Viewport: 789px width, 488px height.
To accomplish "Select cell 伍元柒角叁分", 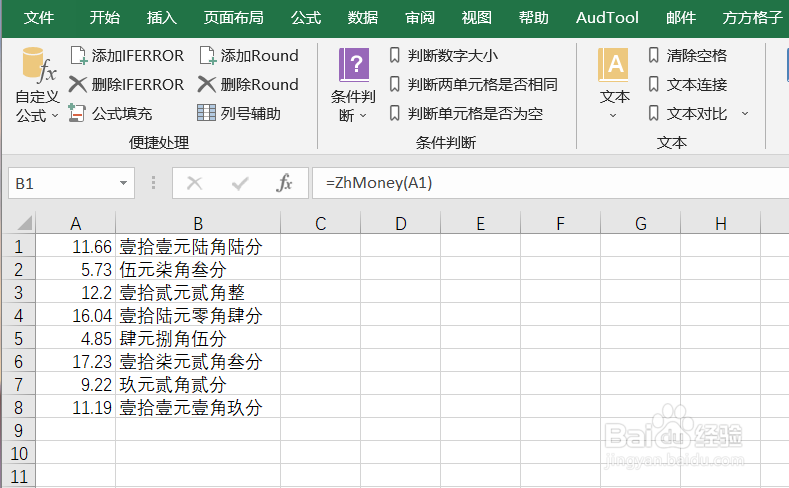I will click(x=198, y=270).
